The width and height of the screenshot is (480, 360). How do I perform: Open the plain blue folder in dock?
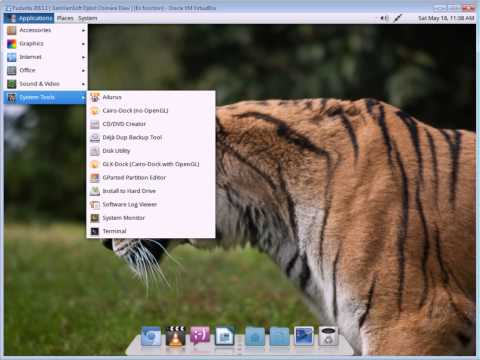click(x=279, y=336)
